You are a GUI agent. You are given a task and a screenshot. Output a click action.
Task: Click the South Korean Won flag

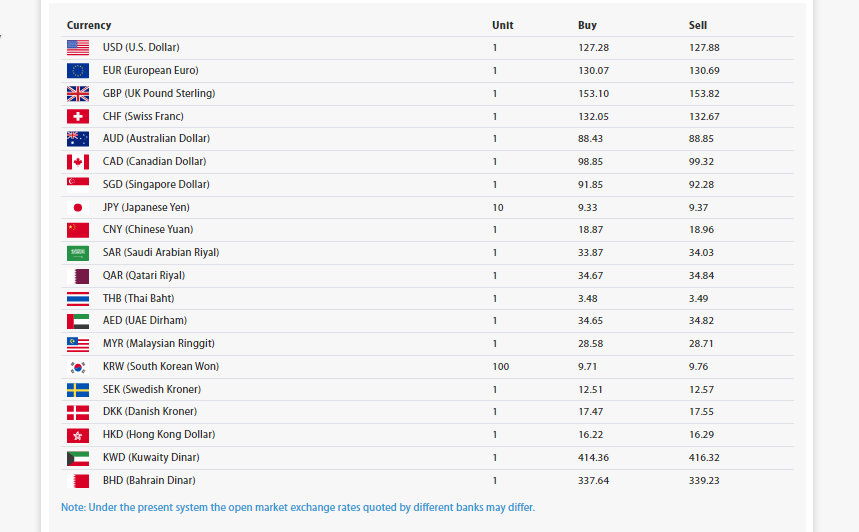click(x=78, y=367)
